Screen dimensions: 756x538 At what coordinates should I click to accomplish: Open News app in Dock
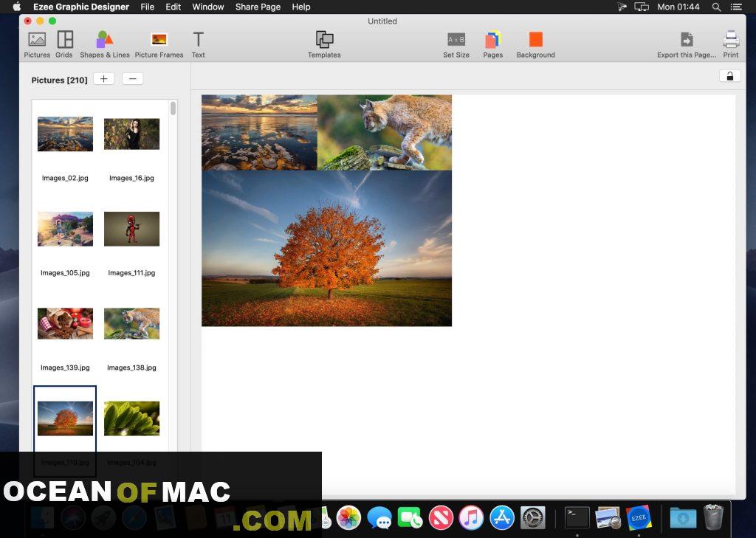click(441, 518)
